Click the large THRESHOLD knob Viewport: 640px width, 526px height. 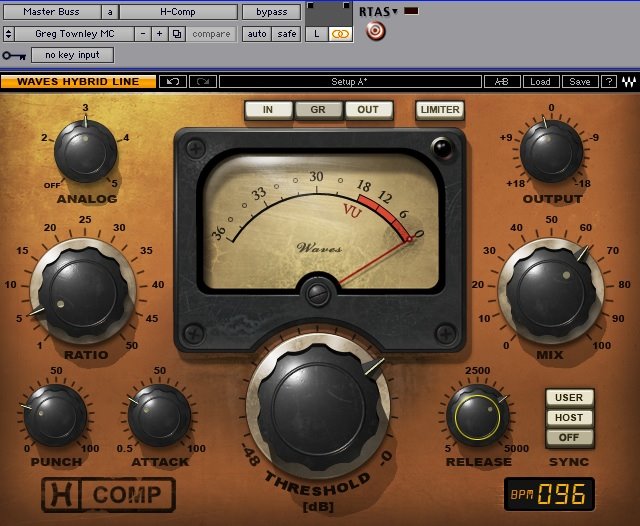319,407
